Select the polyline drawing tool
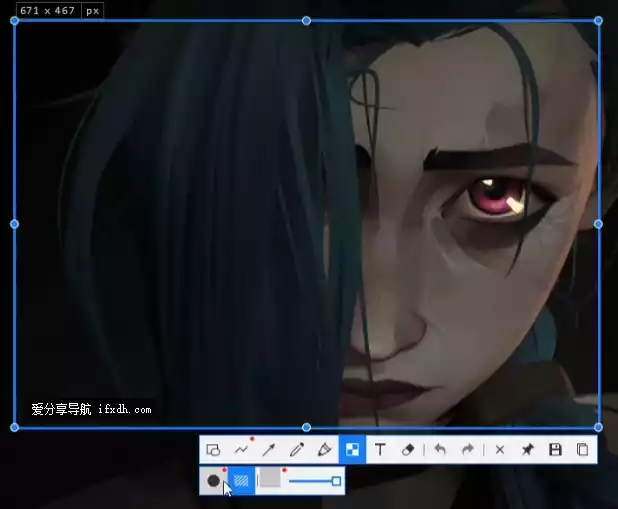Viewport: 618px width, 509px height. (x=241, y=450)
